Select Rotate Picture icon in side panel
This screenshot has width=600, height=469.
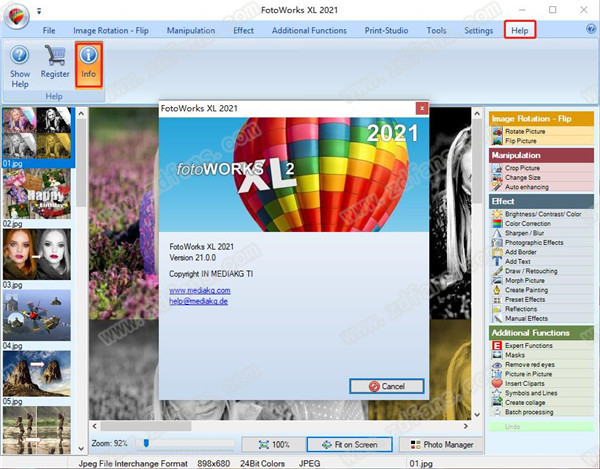497,131
